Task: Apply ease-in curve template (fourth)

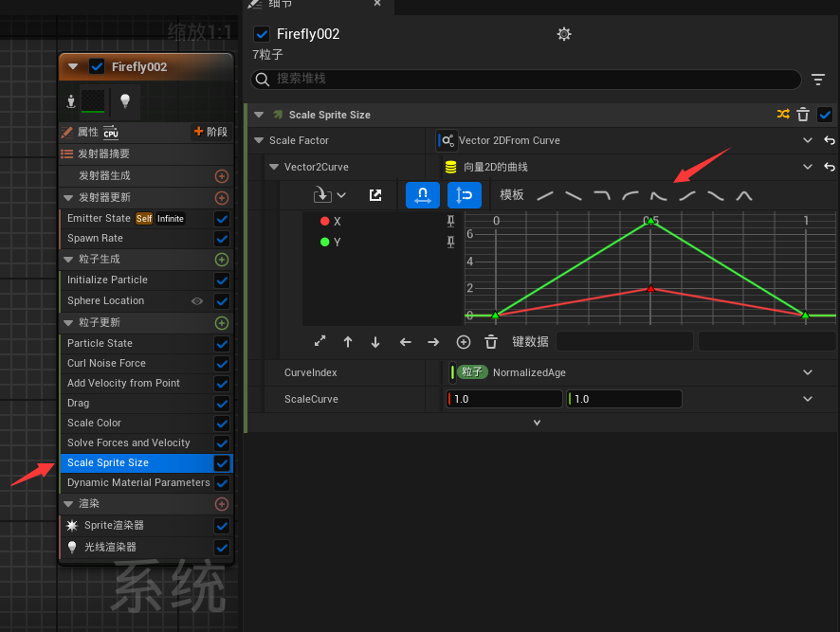Action: tap(630, 196)
